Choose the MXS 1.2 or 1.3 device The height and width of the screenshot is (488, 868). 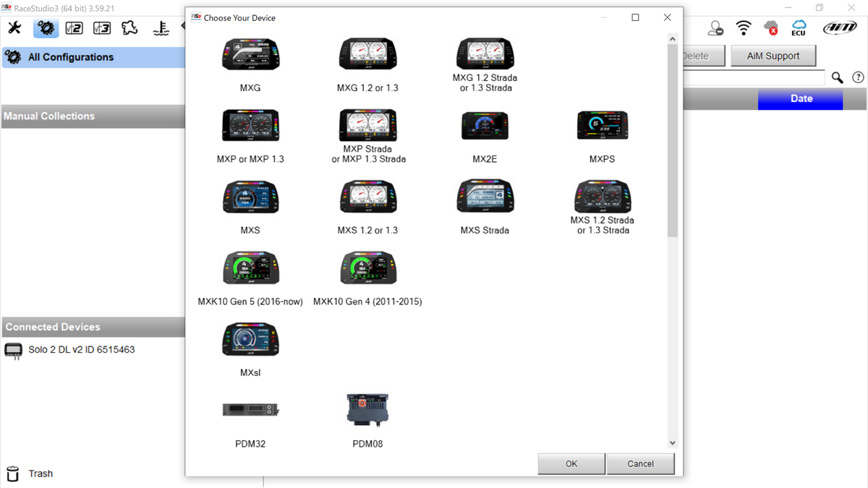tap(367, 197)
